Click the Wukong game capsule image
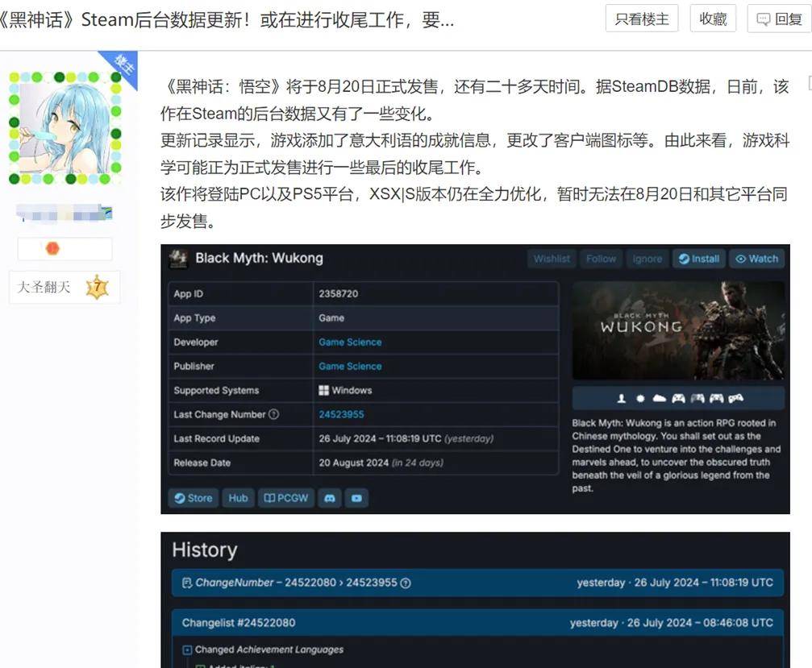 (678, 330)
